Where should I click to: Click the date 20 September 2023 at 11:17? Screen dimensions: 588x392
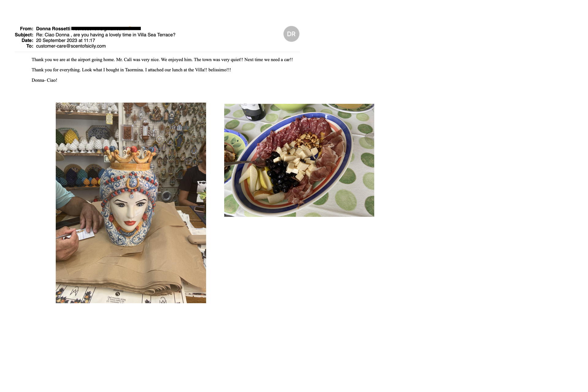[66, 40]
